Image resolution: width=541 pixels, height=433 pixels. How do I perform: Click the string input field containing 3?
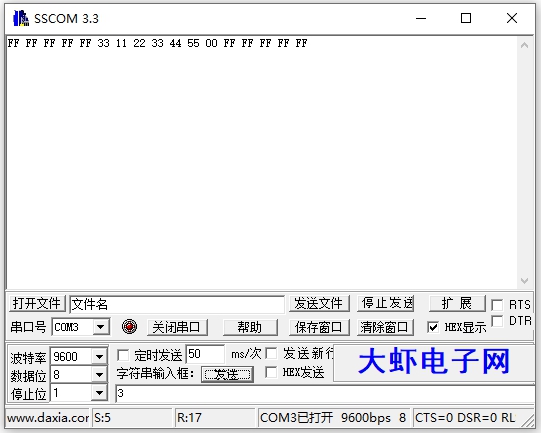[x=325, y=393]
